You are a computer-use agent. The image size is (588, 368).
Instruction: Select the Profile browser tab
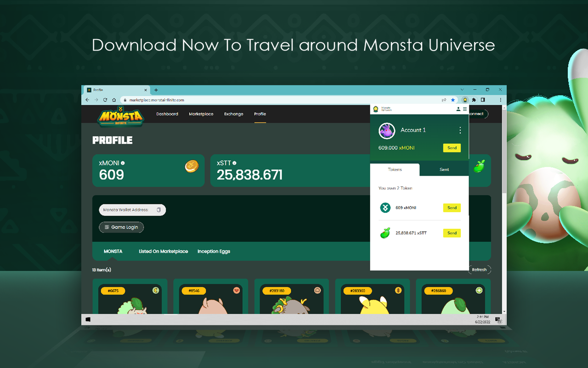click(x=117, y=90)
